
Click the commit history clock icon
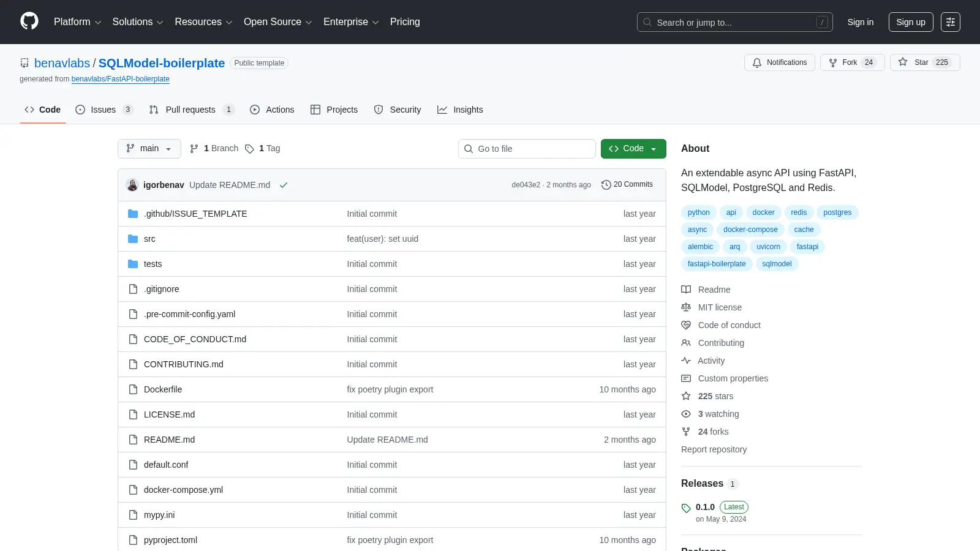[606, 184]
